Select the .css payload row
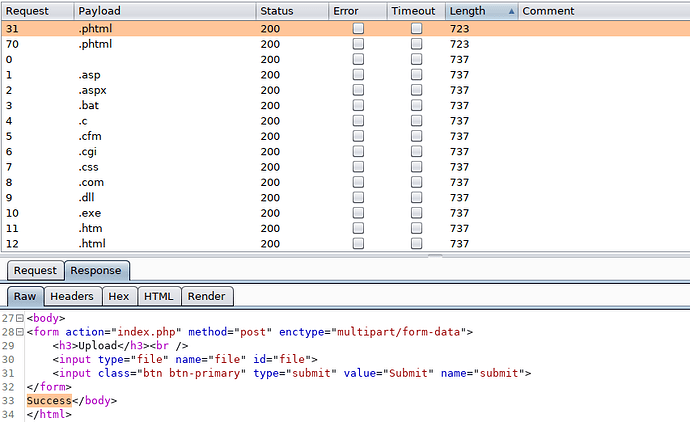 [346, 167]
